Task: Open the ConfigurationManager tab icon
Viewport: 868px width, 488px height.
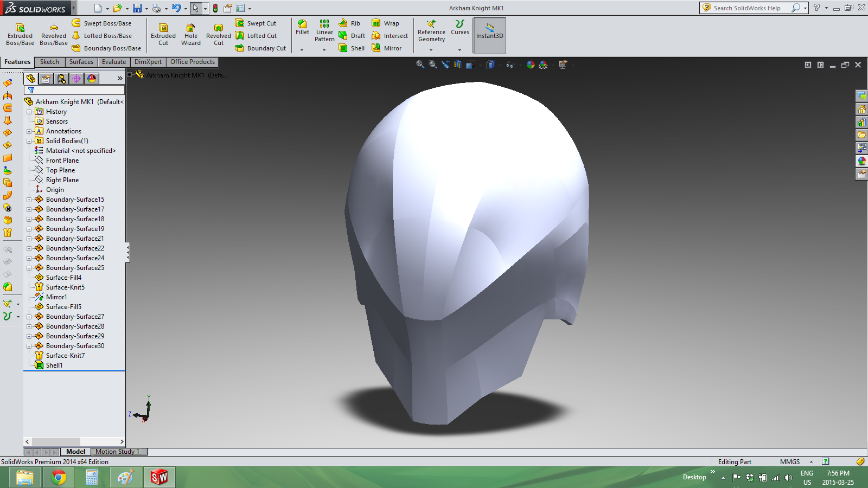Action: pos(61,79)
